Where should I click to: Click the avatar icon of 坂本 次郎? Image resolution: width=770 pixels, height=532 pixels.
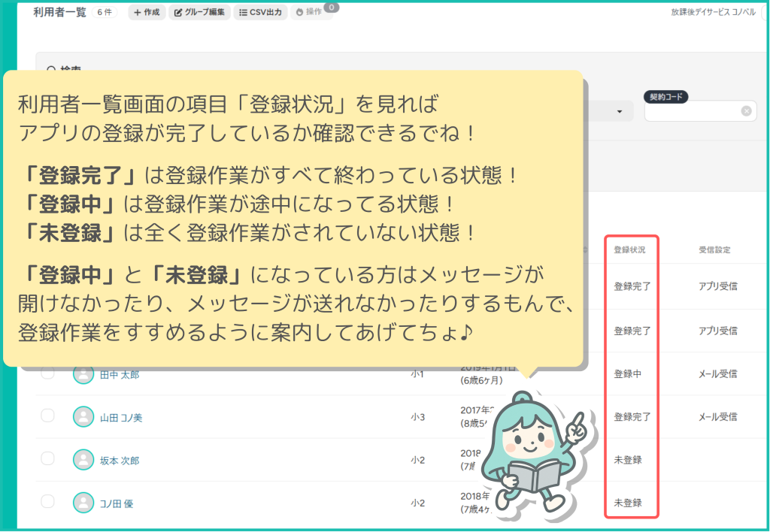[83, 460]
